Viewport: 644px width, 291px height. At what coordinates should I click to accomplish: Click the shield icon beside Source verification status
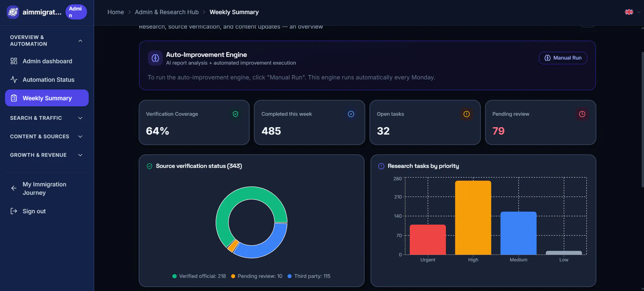pos(149,166)
